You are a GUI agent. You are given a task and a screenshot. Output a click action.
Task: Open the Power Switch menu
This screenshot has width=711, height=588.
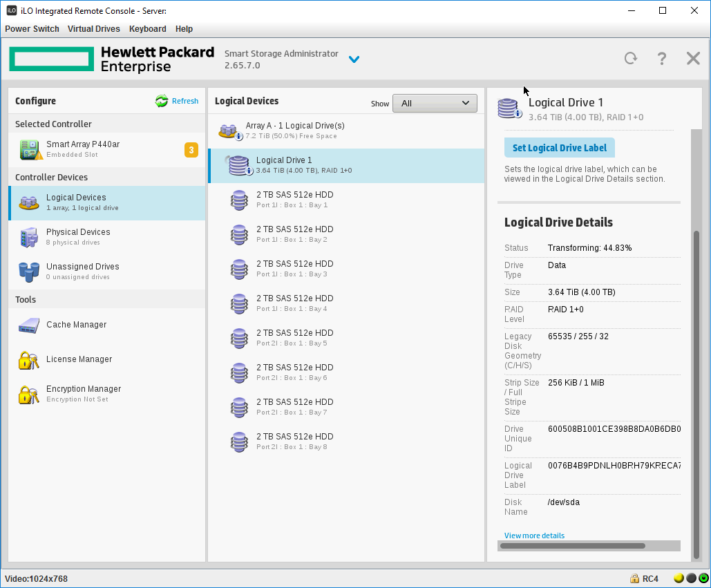(32, 28)
